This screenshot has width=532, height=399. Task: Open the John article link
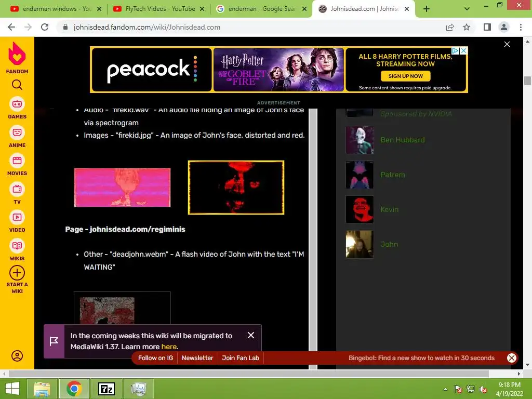(389, 244)
